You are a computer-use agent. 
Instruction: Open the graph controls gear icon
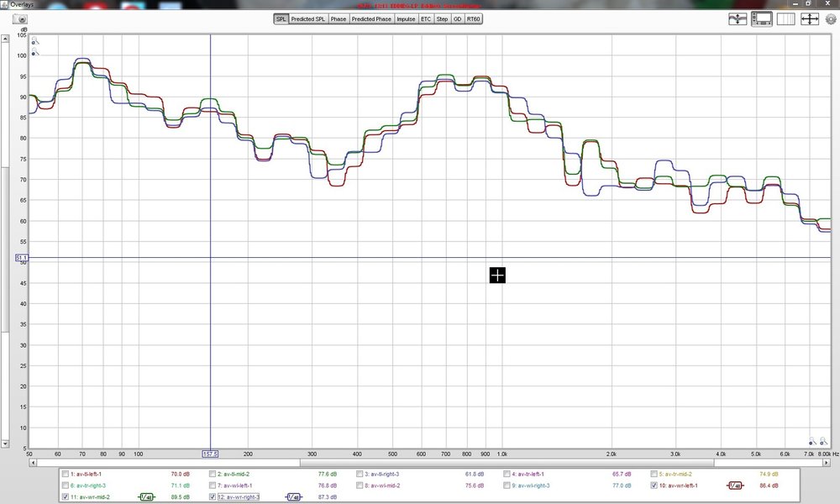point(831,20)
